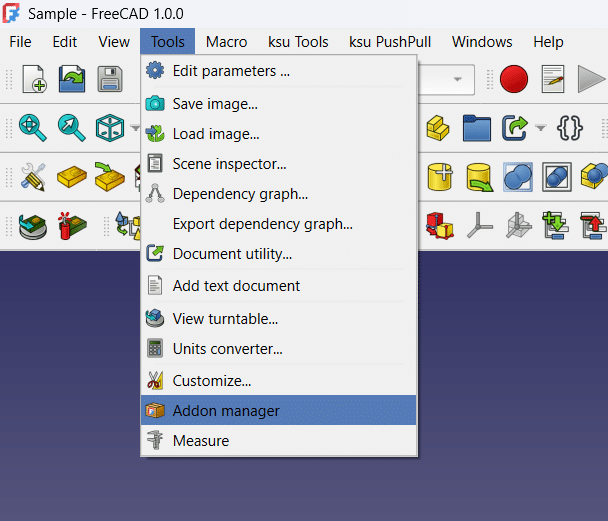
Task: Select Add text document entry
Action: 279,286
